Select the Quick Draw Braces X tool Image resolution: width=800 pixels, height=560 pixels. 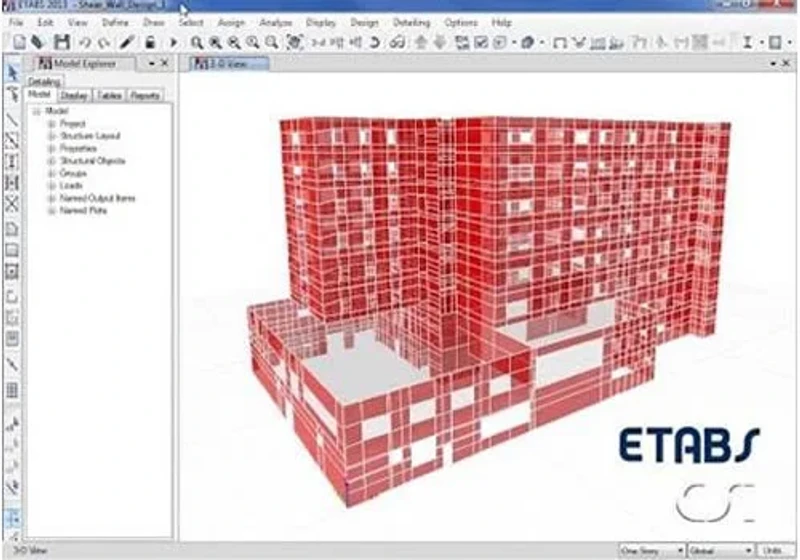pos(12,204)
